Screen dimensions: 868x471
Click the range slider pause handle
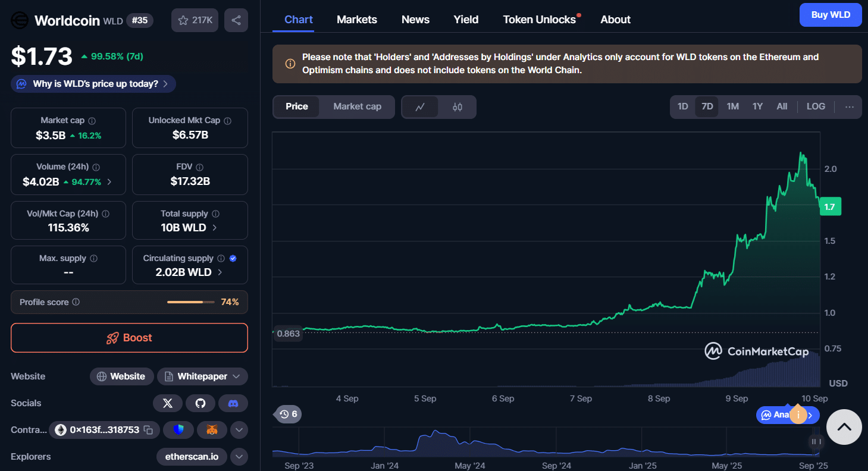(816, 441)
